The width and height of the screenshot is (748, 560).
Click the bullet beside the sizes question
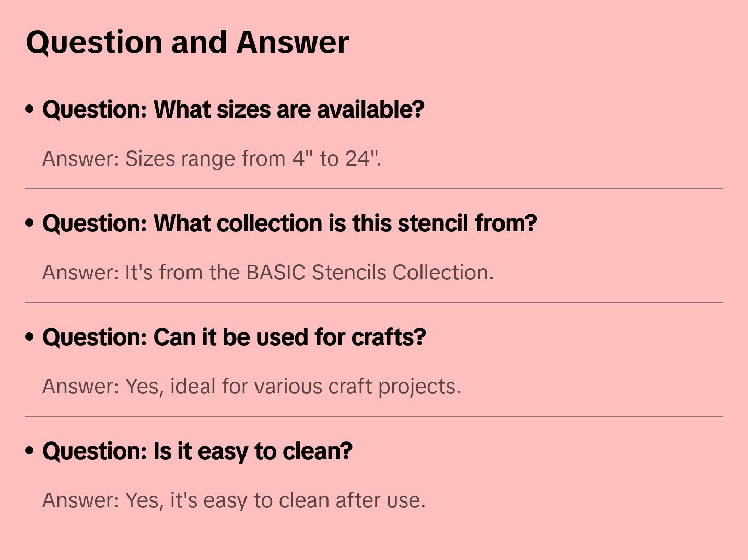[x=30, y=109]
